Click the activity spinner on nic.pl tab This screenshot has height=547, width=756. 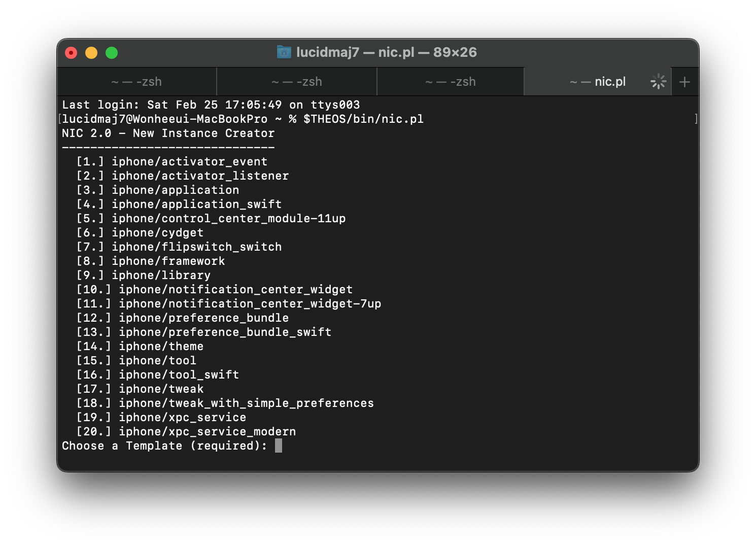(658, 81)
